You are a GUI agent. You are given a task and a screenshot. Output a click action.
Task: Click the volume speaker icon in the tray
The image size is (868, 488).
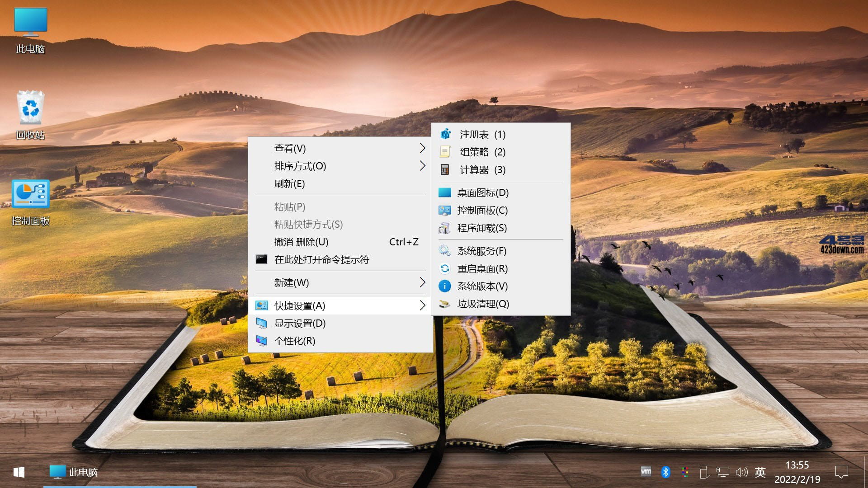click(742, 472)
